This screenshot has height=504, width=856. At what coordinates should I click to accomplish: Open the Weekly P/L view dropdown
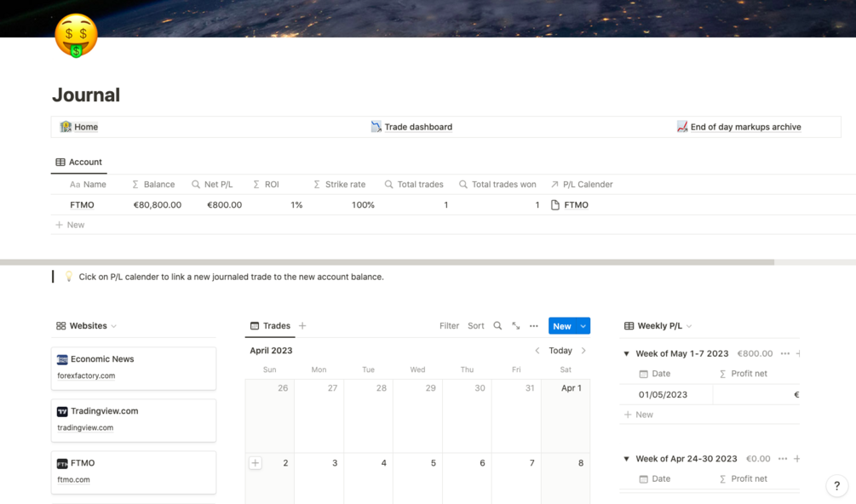(689, 326)
